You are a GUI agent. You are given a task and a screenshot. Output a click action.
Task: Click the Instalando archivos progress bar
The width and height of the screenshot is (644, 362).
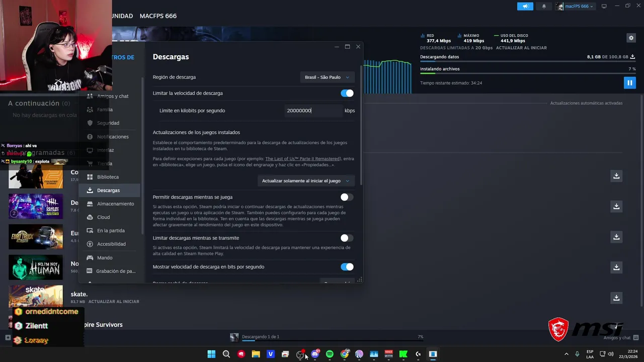coord(528,74)
